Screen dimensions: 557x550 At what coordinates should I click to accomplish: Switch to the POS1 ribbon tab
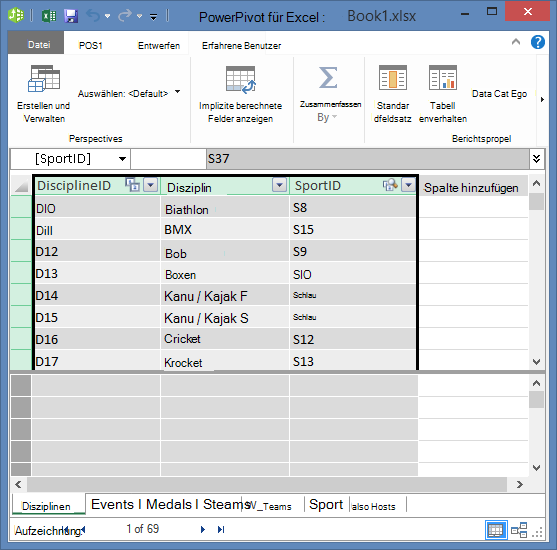(91, 45)
